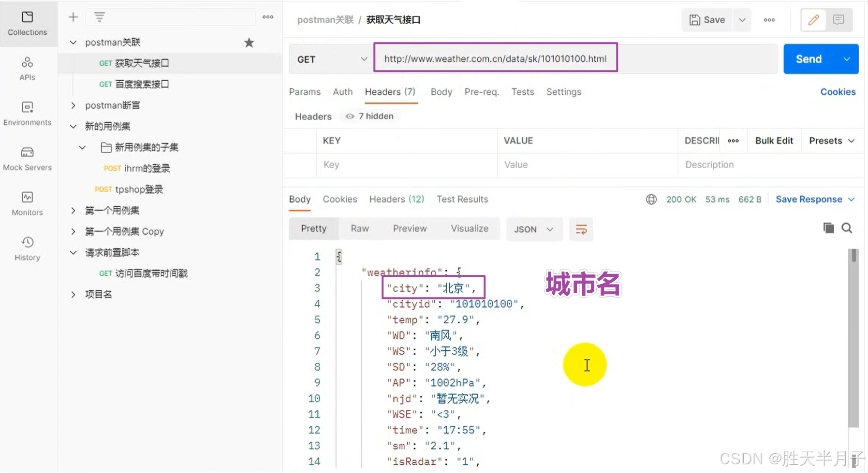Click the filter icon in collections toolbar
The width and height of the screenshot is (868, 473).
(99, 17)
